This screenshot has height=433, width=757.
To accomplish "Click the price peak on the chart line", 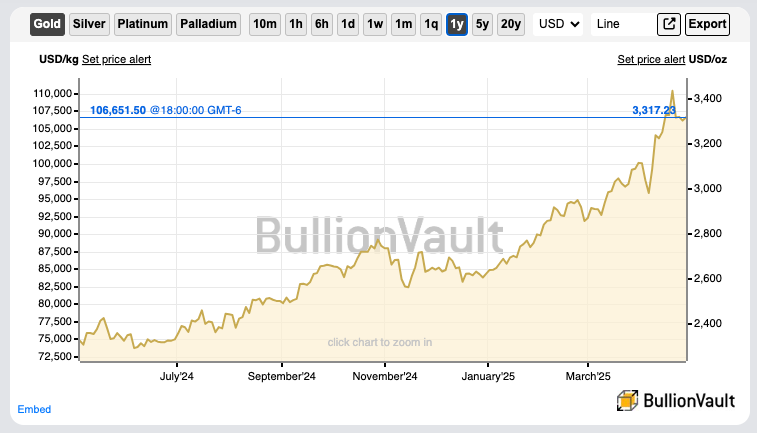I will click(672, 91).
